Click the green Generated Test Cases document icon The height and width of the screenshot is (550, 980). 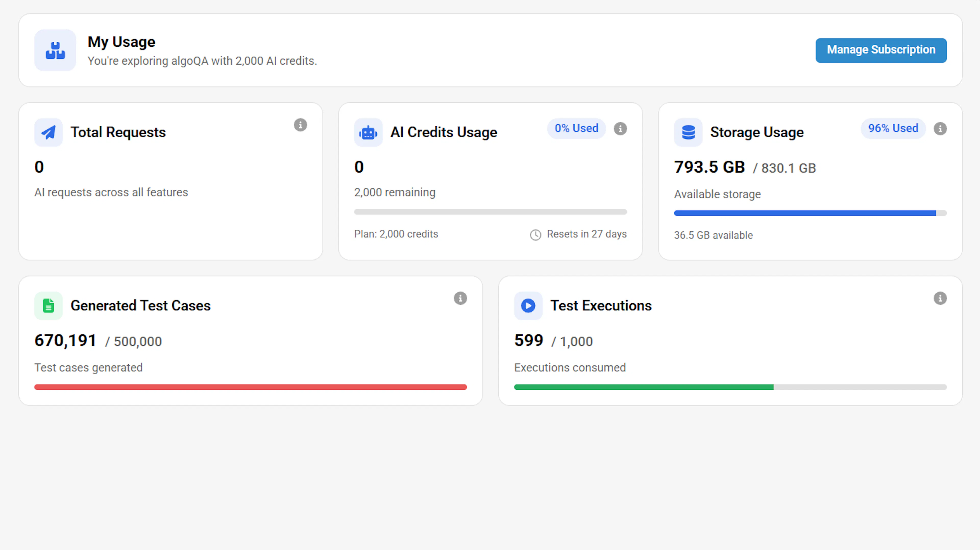click(x=48, y=306)
